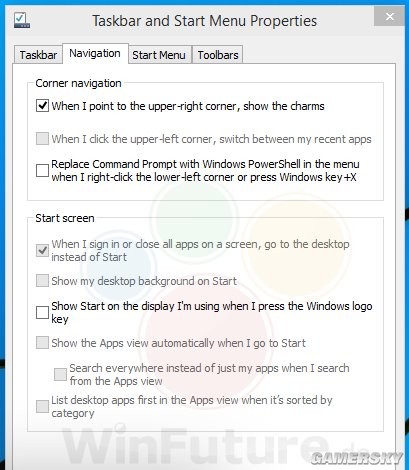Select the Navigation tab
Screen dimensions: 409x470
tap(95, 53)
